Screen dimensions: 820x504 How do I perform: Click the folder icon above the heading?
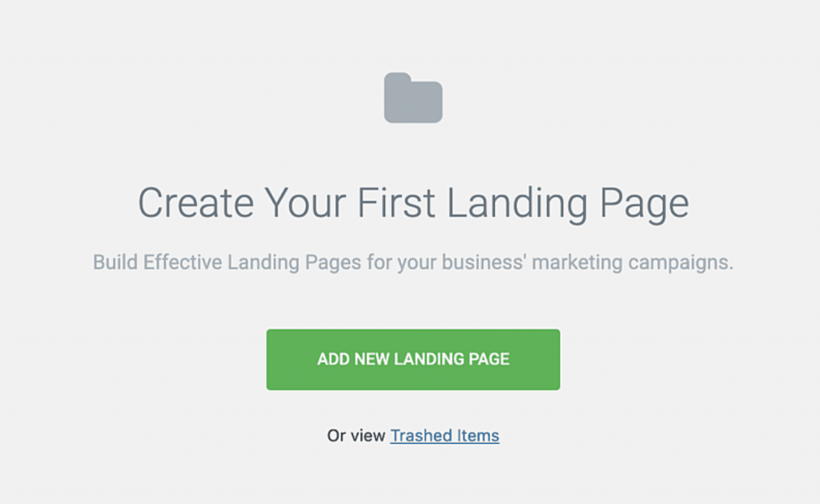coord(413,98)
